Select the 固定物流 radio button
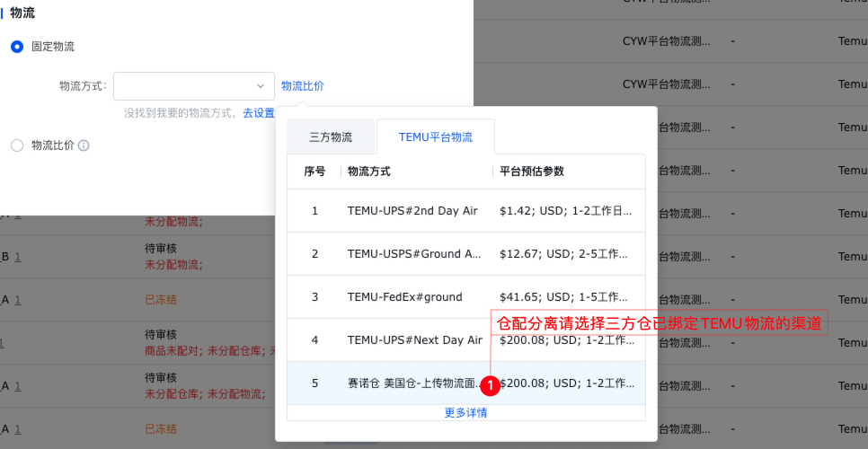 [17, 47]
